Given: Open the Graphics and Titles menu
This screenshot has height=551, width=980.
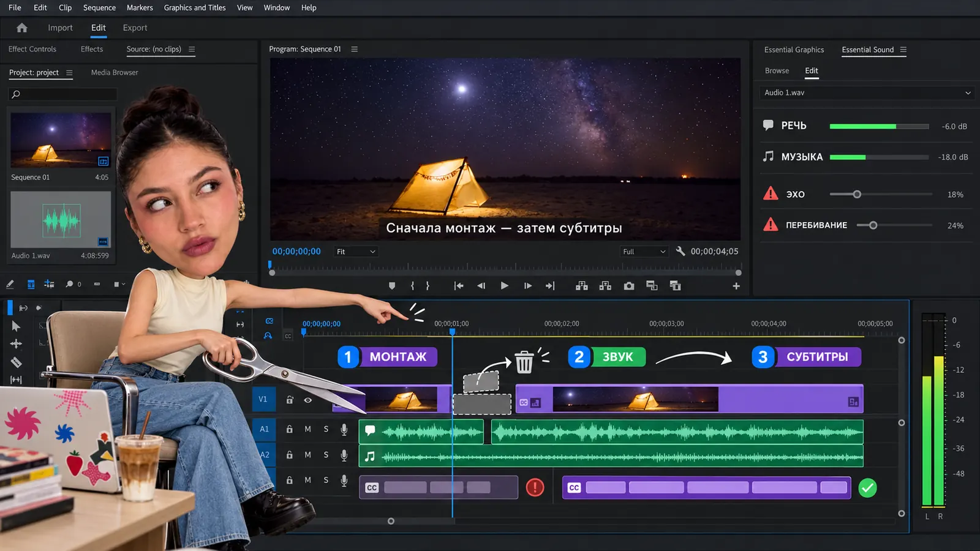Looking at the screenshot, I should (x=195, y=7).
